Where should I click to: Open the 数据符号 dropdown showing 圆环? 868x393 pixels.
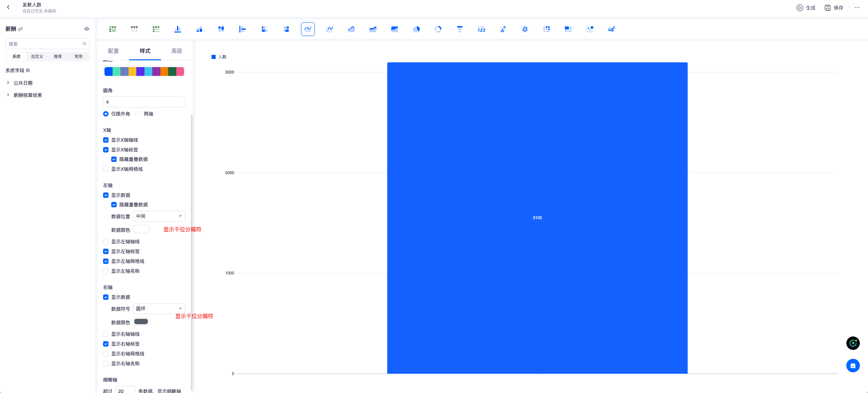coord(159,309)
